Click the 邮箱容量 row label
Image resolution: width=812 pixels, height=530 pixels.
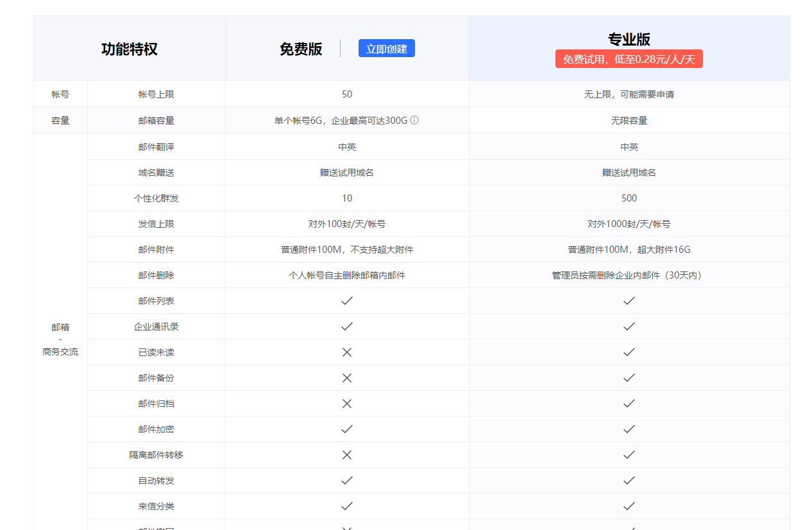(156, 121)
